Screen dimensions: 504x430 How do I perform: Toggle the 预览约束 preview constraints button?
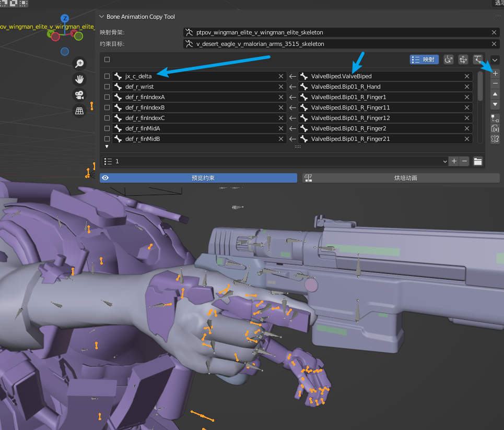198,178
